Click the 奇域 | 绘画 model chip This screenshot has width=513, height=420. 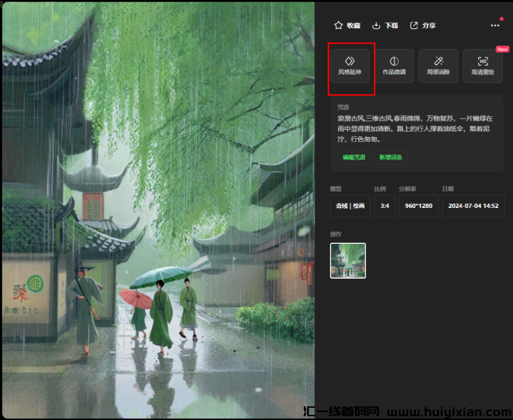tap(350, 206)
